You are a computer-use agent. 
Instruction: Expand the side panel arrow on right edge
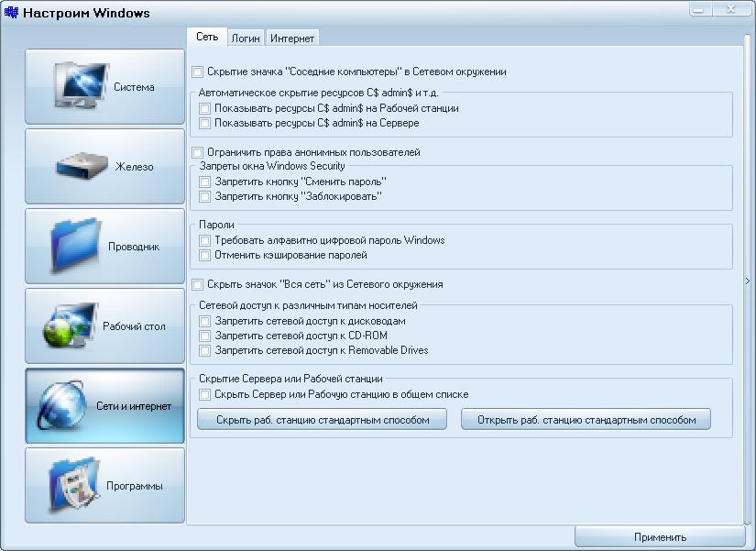(x=748, y=281)
